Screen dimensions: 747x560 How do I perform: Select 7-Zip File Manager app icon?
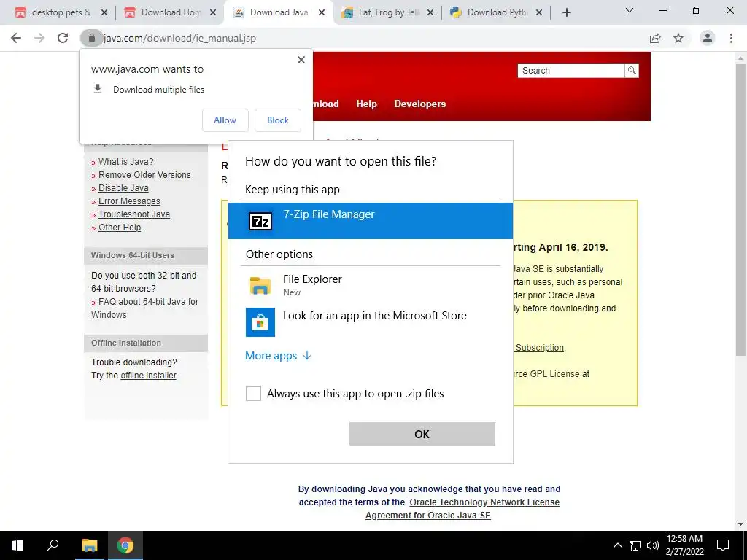pos(260,222)
